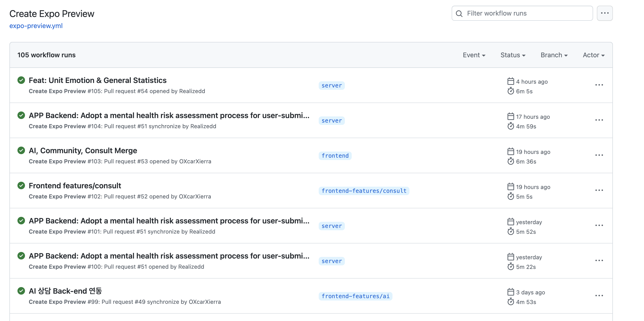Click the server branch label on run #100

pos(331,261)
